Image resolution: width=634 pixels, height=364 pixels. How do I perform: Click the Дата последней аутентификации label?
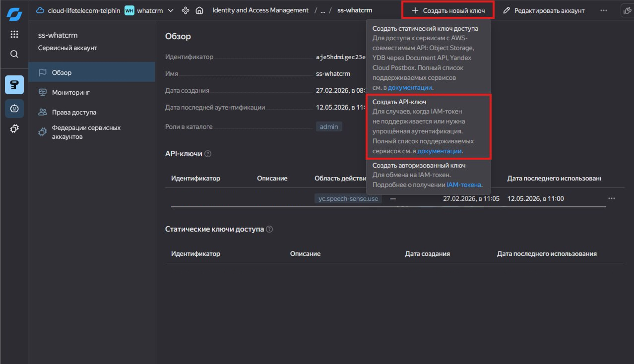(x=215, y=108)
